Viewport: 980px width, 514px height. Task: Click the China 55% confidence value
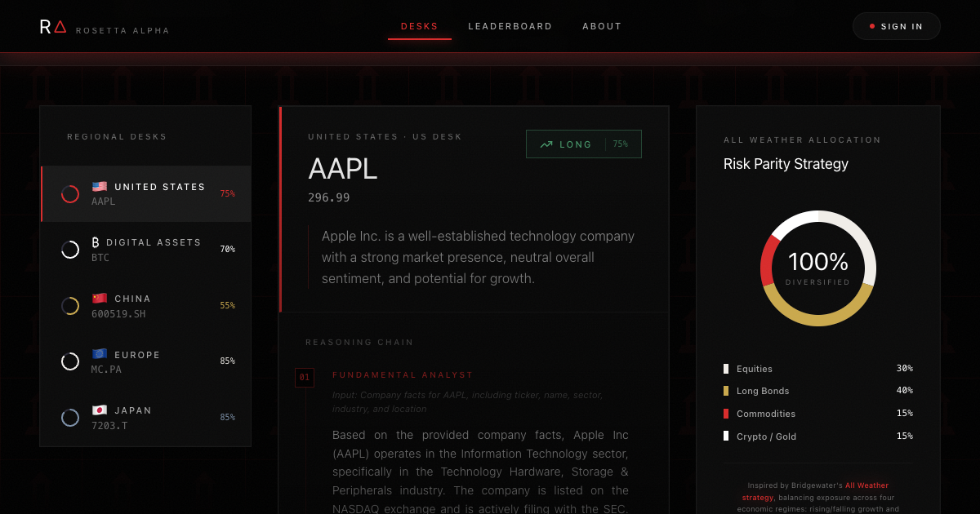tap(227, 306)
